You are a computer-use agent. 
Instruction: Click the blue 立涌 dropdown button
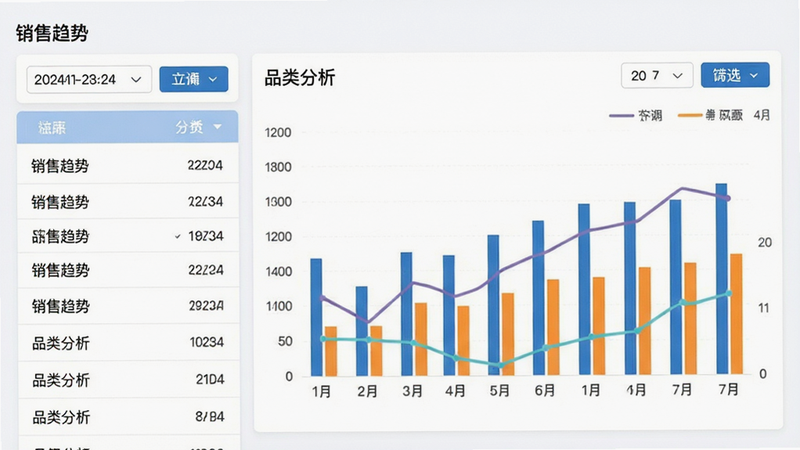(194, 80)
